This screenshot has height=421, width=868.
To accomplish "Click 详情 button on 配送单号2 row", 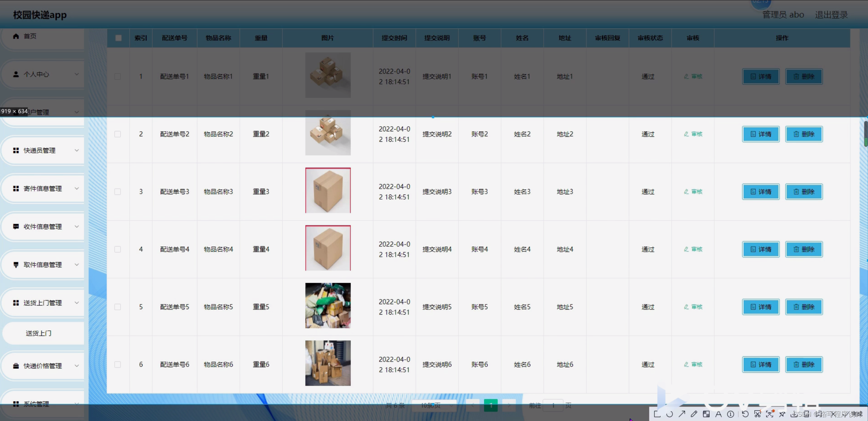I will click(760, 134).
